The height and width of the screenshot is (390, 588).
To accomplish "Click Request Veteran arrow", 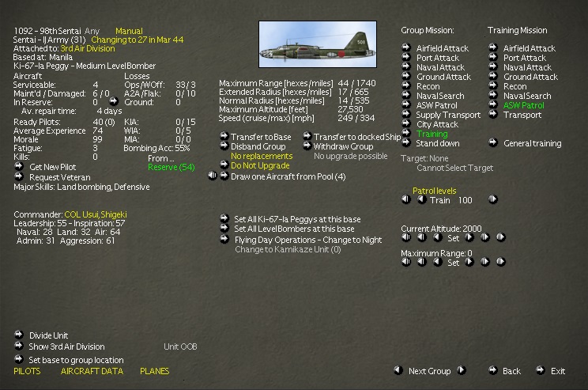I will coord(19,176).
